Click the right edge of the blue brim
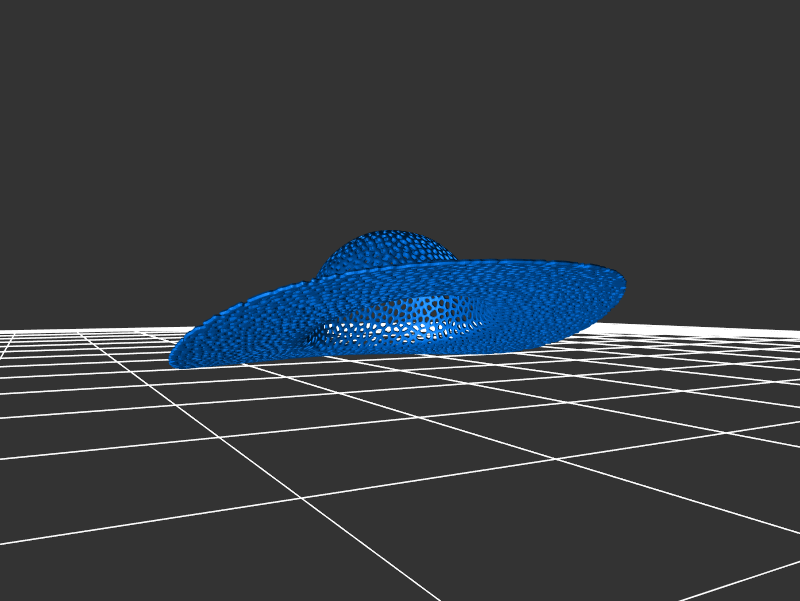 622,285
